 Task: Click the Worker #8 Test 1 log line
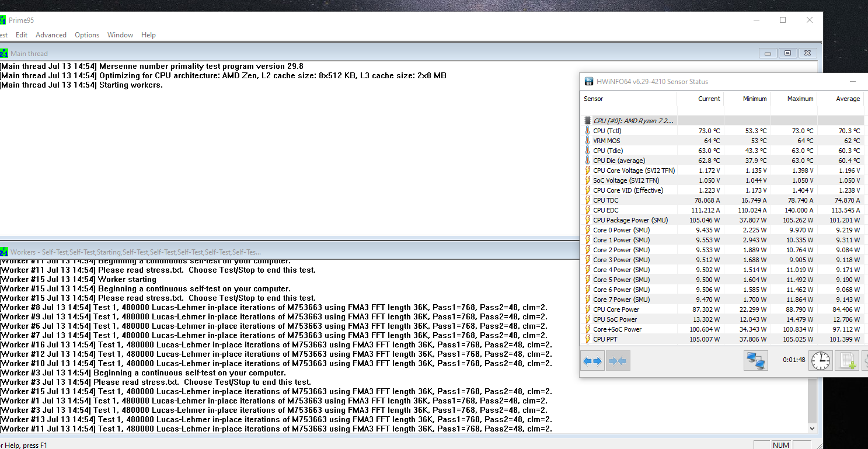click(274, 307)
